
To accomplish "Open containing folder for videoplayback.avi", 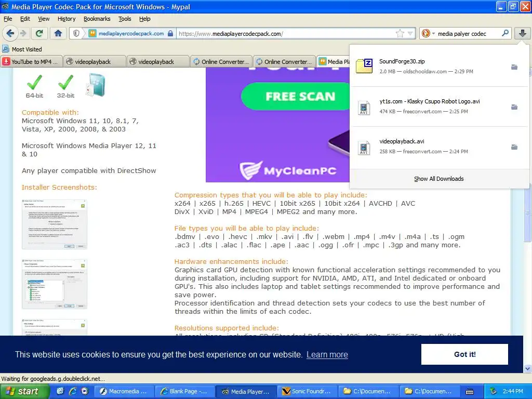I will coord(514,147).
